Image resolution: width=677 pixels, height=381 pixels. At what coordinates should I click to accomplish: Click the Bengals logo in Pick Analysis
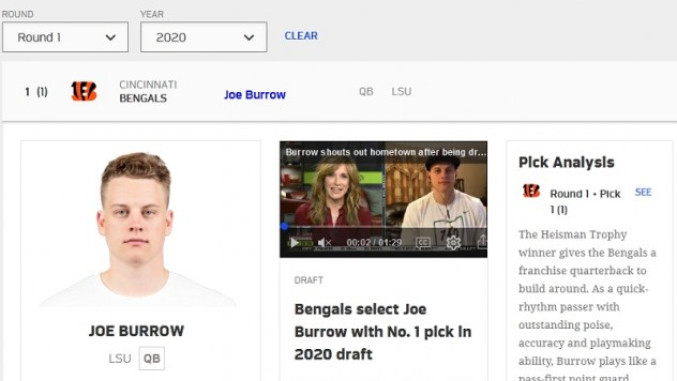point(531,190)
